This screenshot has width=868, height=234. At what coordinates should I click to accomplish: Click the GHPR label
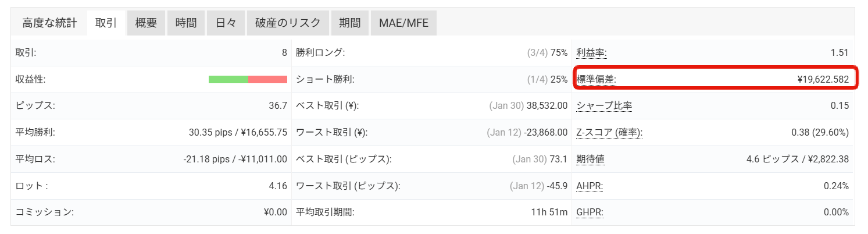[x=590, y=212]
